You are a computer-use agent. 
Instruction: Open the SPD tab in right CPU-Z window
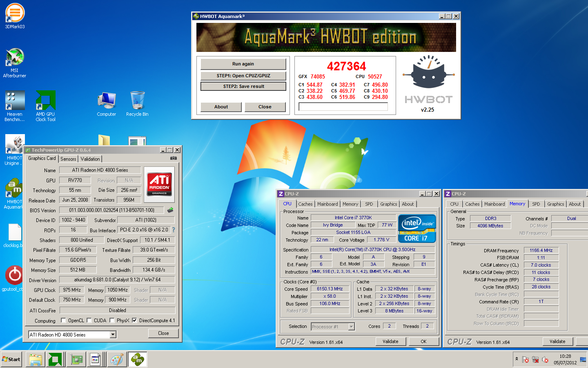(x=536, y=204)
